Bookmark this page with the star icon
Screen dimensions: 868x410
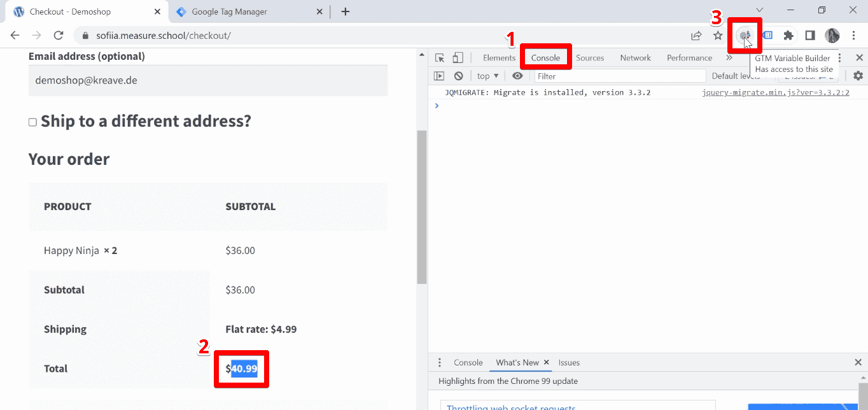tap(717, 35)
